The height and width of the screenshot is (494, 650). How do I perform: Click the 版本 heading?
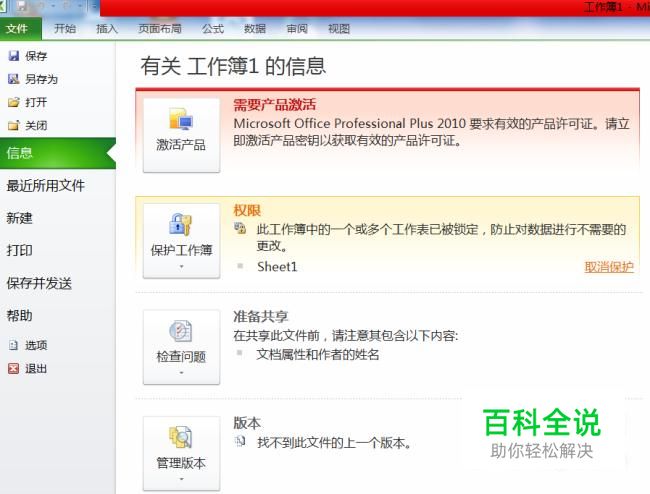(247, 423)
